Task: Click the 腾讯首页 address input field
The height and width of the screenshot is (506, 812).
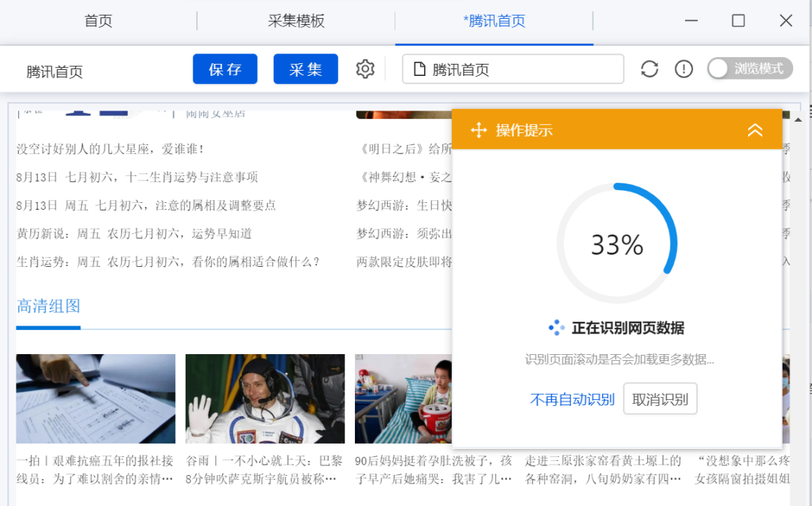Action: pos(514,69)
